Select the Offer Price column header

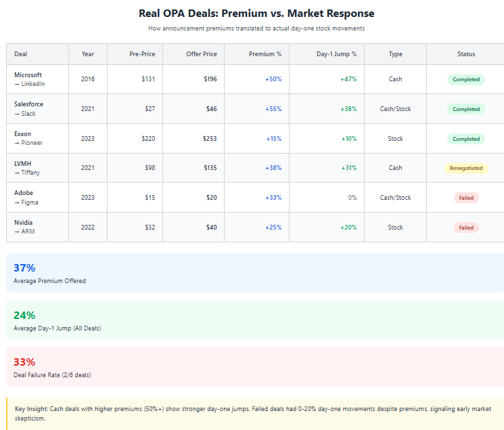point(193,54)
